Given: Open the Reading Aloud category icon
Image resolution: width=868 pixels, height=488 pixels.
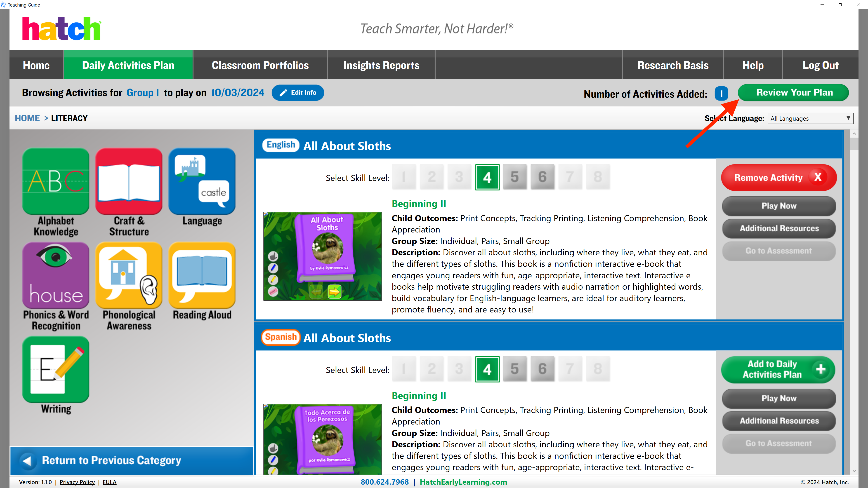Looking at the screenshot, I should click(x=202, y=275).
